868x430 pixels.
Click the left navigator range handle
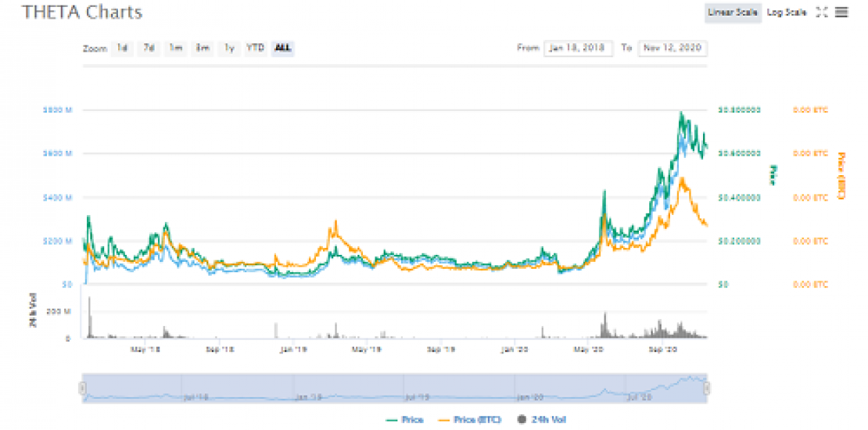click(82, 388)
